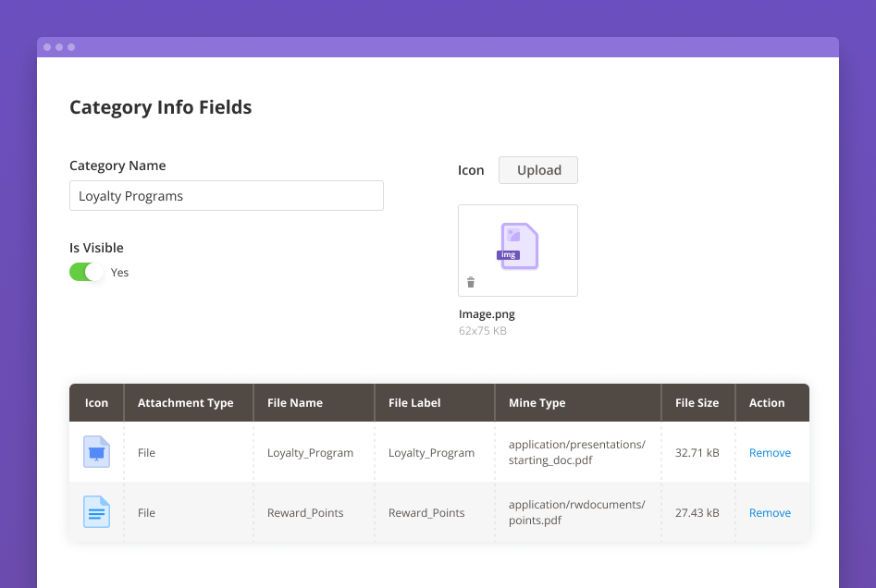Select Reward_Points in the File Label column

pyautogui.click(x=426, y=513)
